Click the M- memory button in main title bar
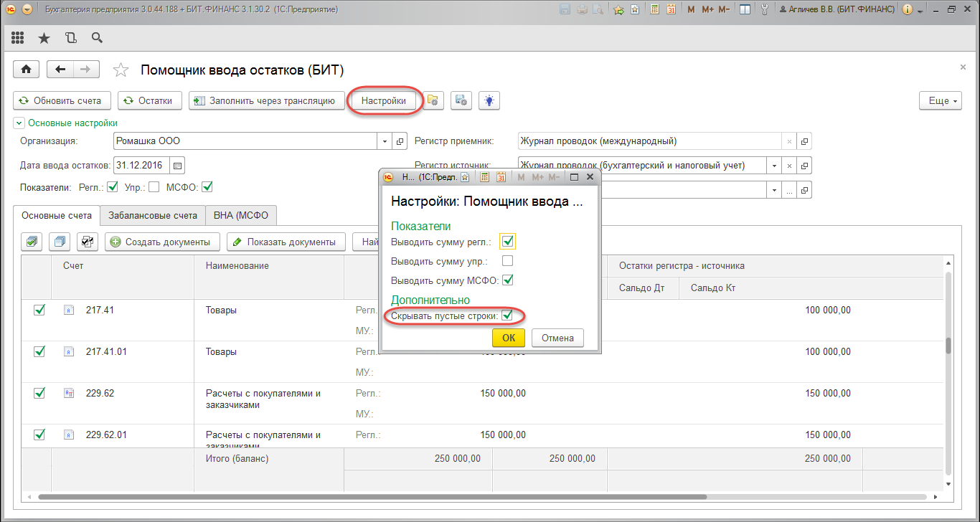 point(724,10)
